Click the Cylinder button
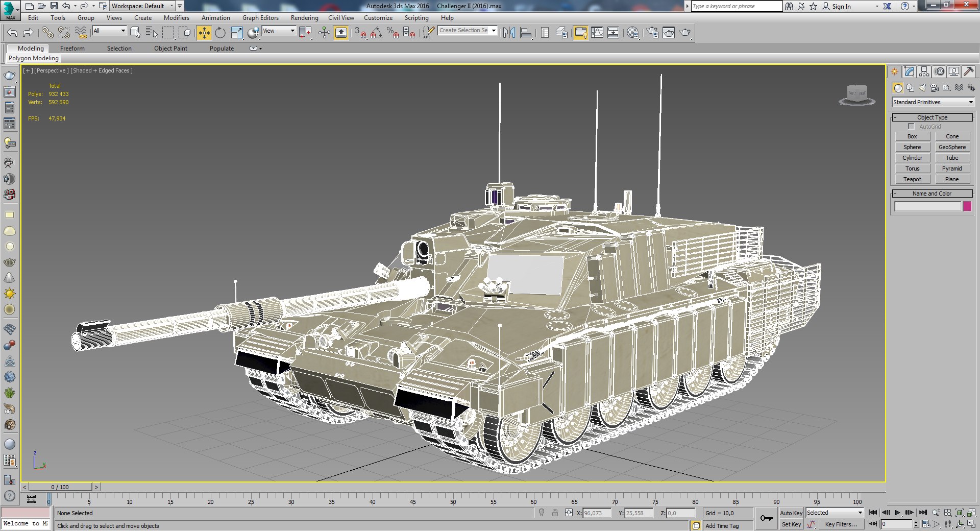 pyautogui.click(x=912, y=158)
